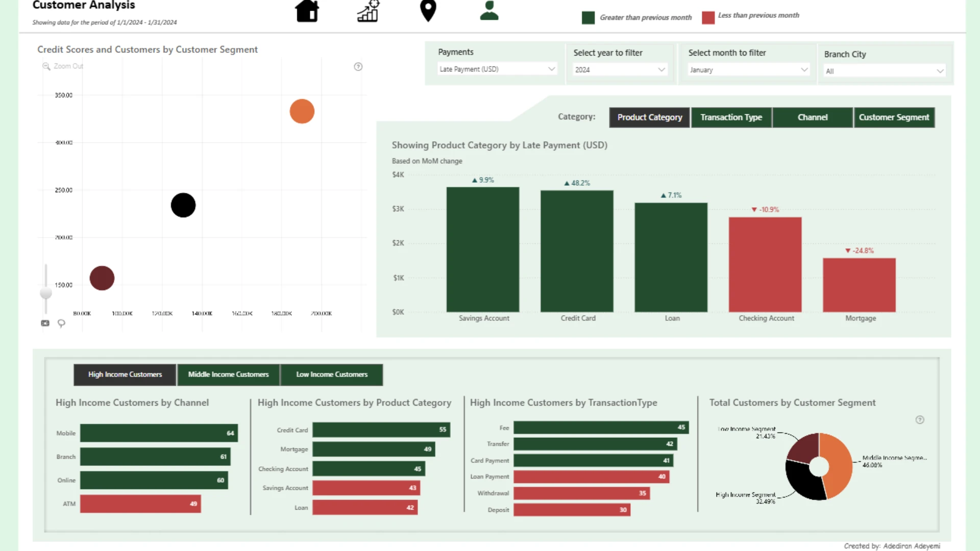Image resolution: width=980 pixels, height=551 pixels.
Task: Click the Mortgage bar with value 49
Action: click(374, 449)
